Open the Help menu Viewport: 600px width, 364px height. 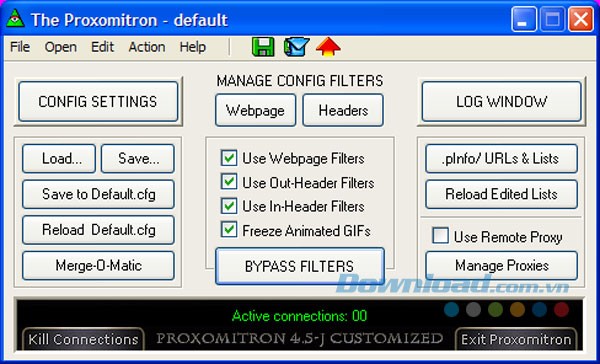[192, 47]
